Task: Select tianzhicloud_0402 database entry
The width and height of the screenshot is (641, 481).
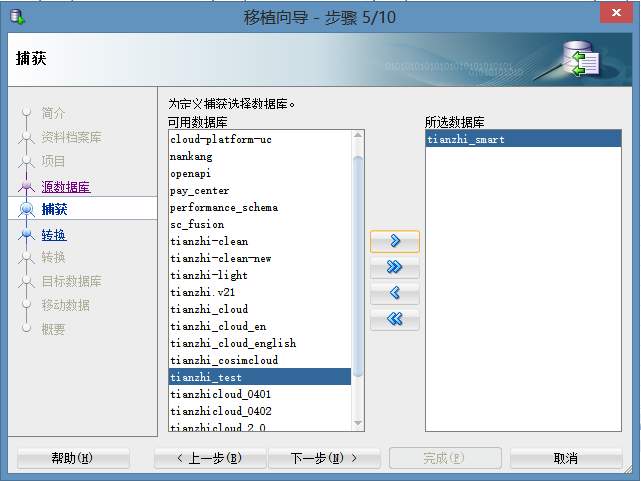Action: coord(260,411)
